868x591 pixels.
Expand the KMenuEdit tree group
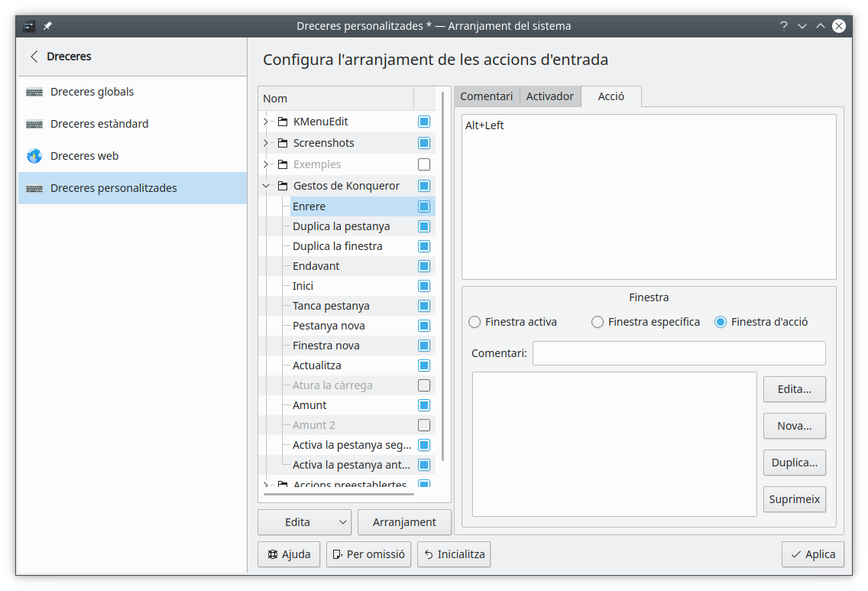[x=266, y=122]
